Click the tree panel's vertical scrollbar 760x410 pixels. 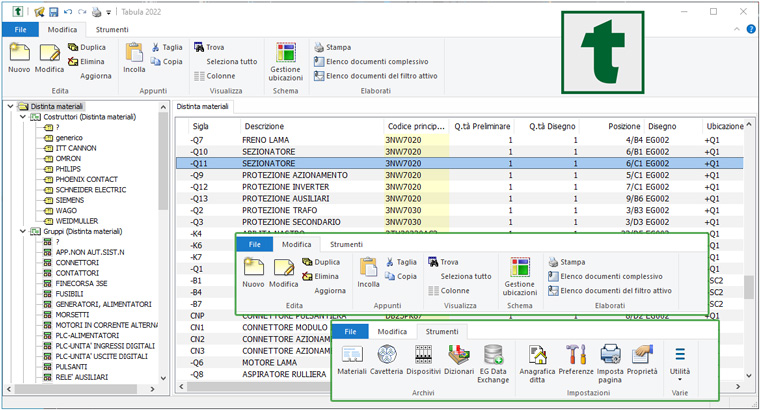tap(164, 160)
